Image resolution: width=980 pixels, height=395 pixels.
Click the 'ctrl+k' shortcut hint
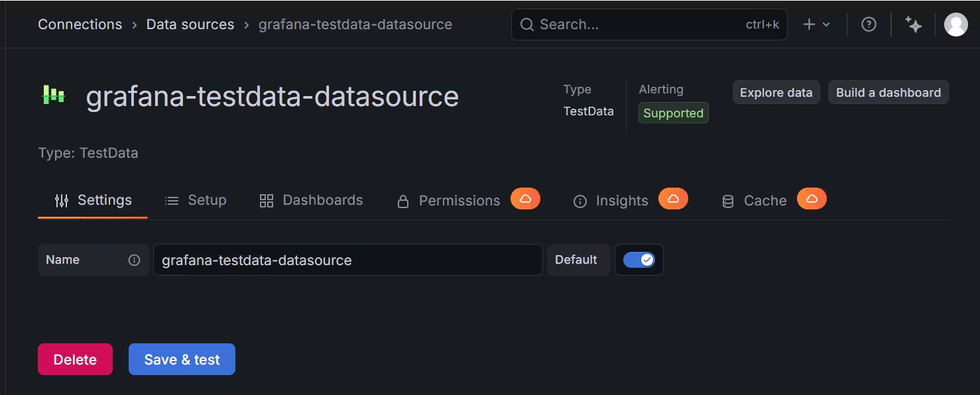coord(763,25)
